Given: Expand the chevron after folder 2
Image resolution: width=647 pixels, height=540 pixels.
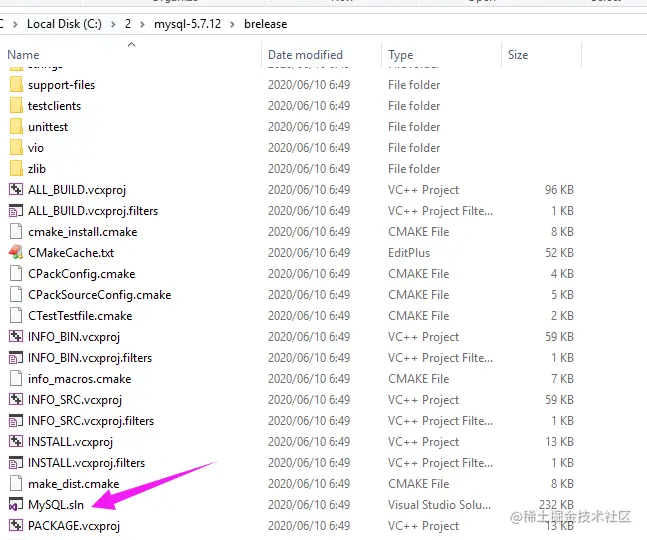Looking at the screenshot, I should pyautogui.click(x=142, y=24).
